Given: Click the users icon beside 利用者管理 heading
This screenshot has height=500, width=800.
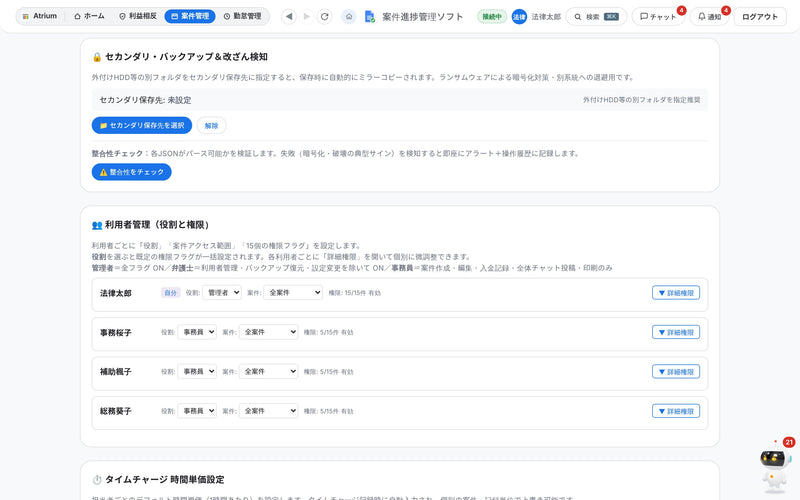Looking at the screenshot, I should [x=97, y=225].
